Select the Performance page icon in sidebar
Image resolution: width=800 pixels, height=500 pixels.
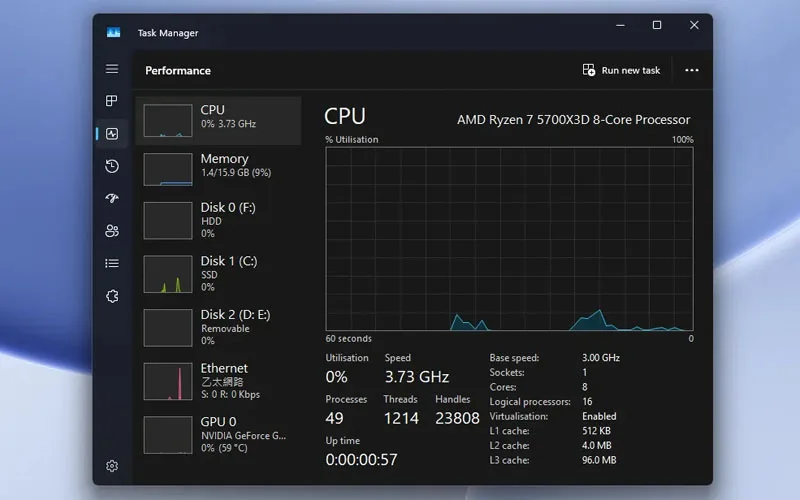[112, 134]
